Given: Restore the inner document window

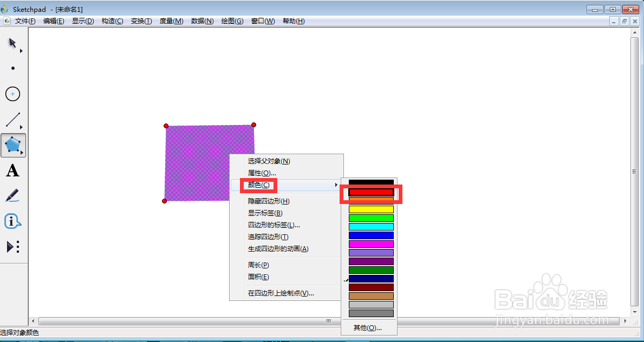Looking at the screenshot, I should pyautogui.click(x=625, y=21).
